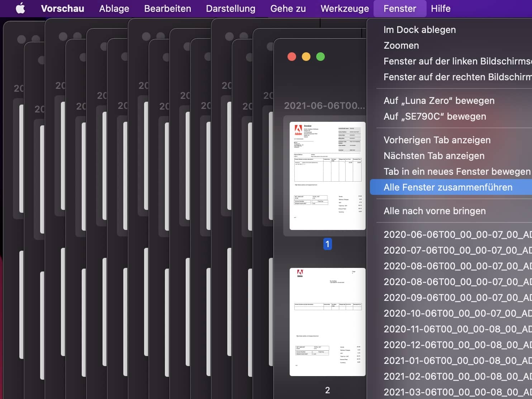
Task: Switch to the 2020-10-06 window entry
Action: click(451, 313)
